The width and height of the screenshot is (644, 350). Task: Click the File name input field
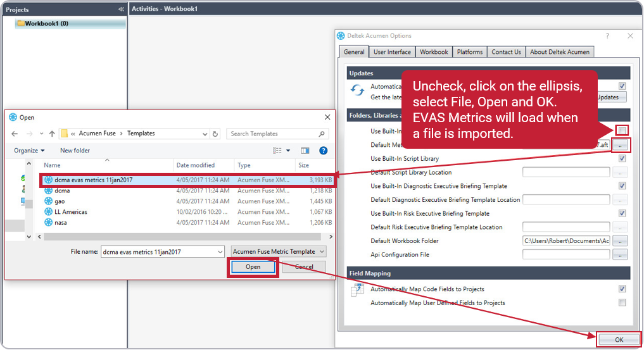point(158,252)
